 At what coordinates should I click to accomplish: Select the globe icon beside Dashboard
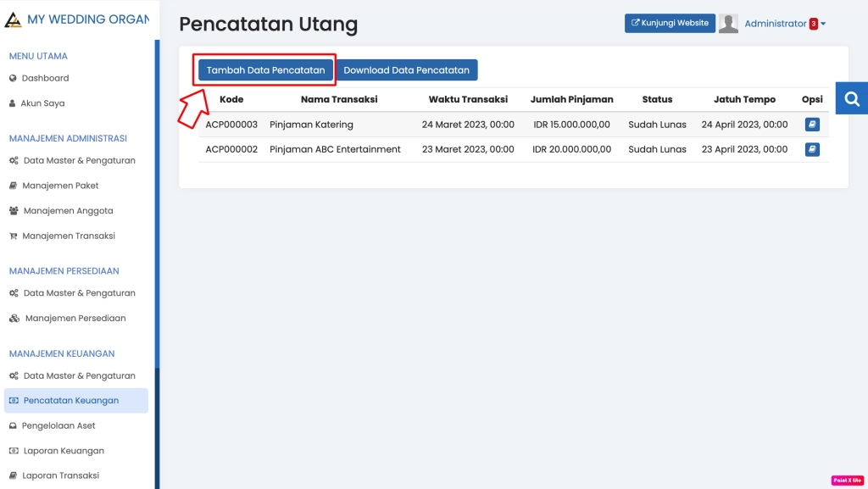pos(14,78)
